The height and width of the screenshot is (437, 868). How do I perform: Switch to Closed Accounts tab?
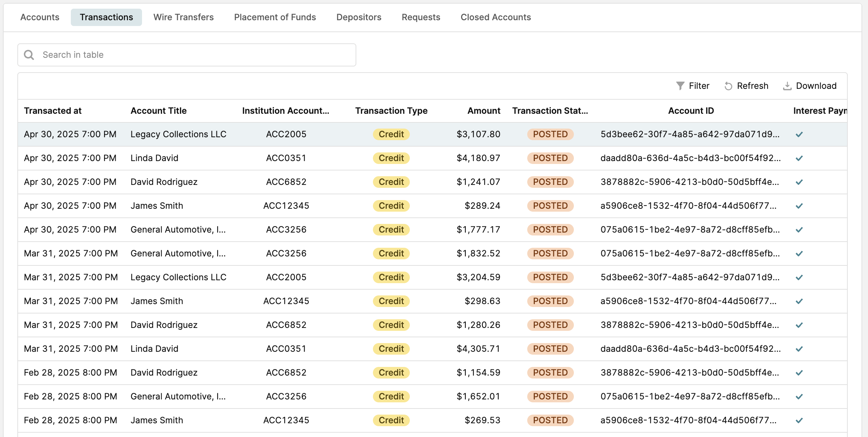[496, 17]
